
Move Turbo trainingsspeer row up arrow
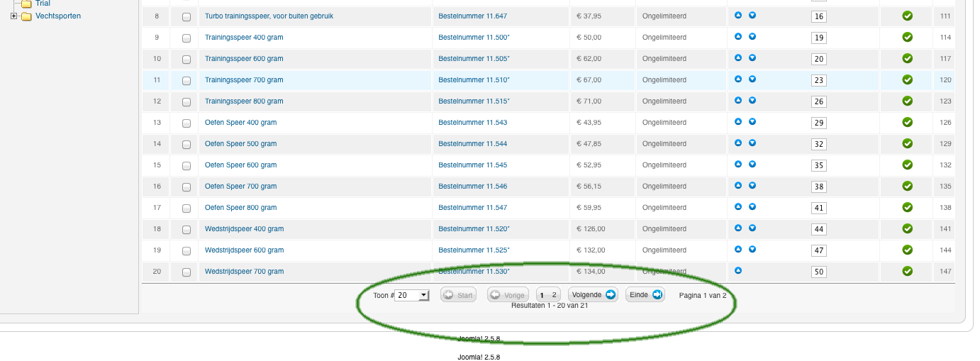click(737, 15)
